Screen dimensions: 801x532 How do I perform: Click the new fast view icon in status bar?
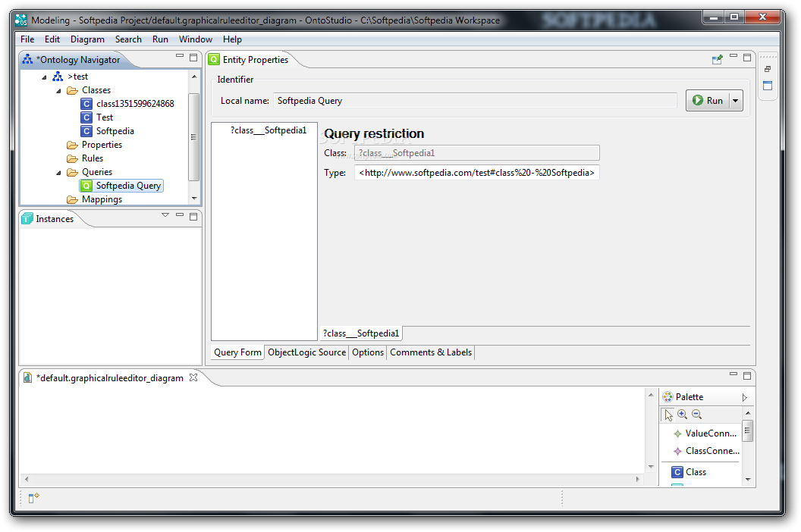33,498
